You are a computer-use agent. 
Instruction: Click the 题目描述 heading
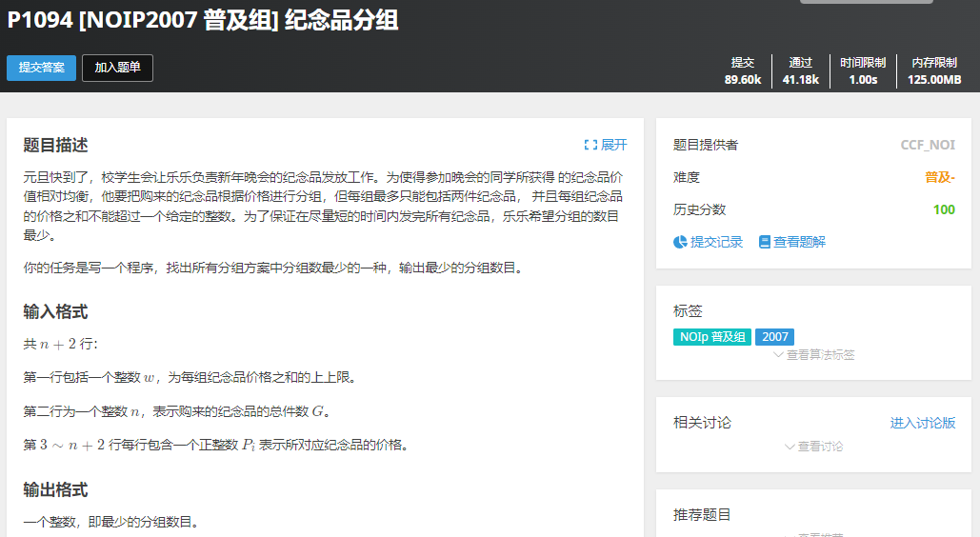point(55,145)
